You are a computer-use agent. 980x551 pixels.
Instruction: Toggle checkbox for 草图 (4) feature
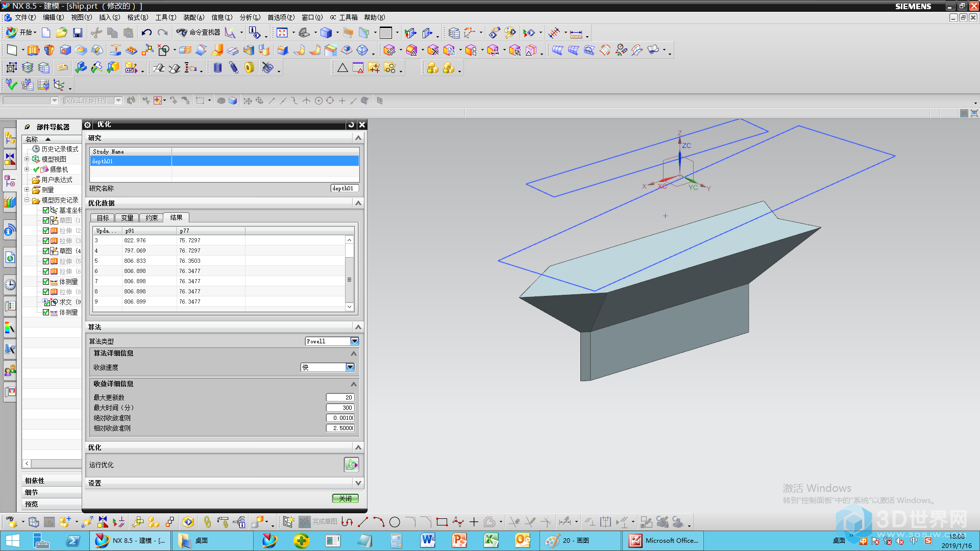[46, 251]
